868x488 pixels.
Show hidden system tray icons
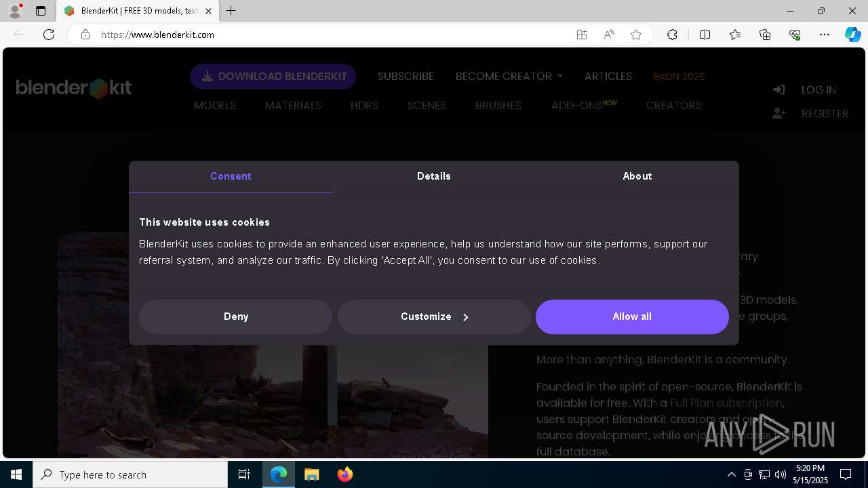pos(731,474)
